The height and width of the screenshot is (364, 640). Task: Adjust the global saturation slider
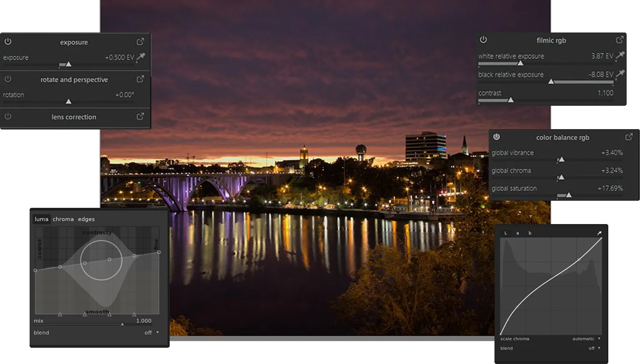[x=557, y=195]
